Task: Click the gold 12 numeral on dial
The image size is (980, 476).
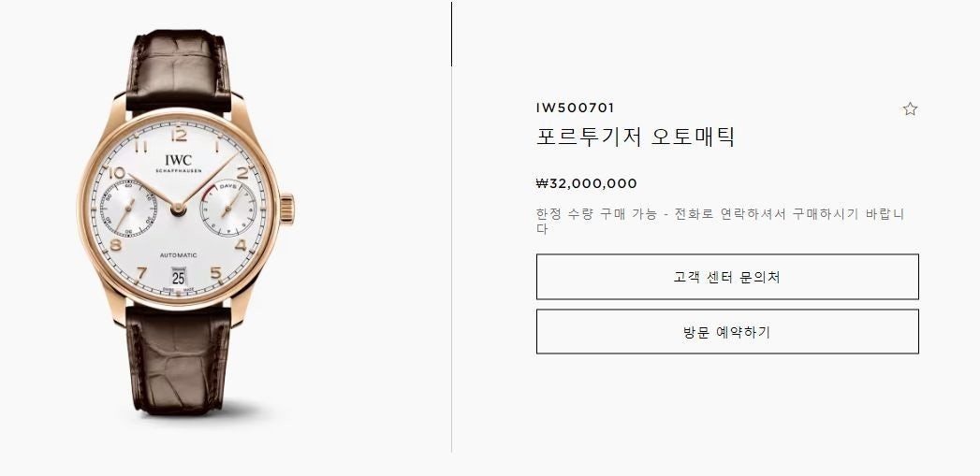Action: click(179, 135)
